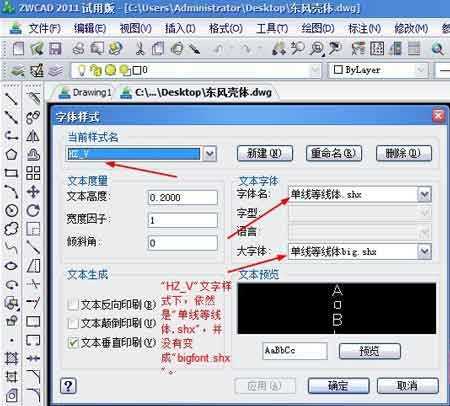Click the 宽度因子 input field

tap(182, 220)
